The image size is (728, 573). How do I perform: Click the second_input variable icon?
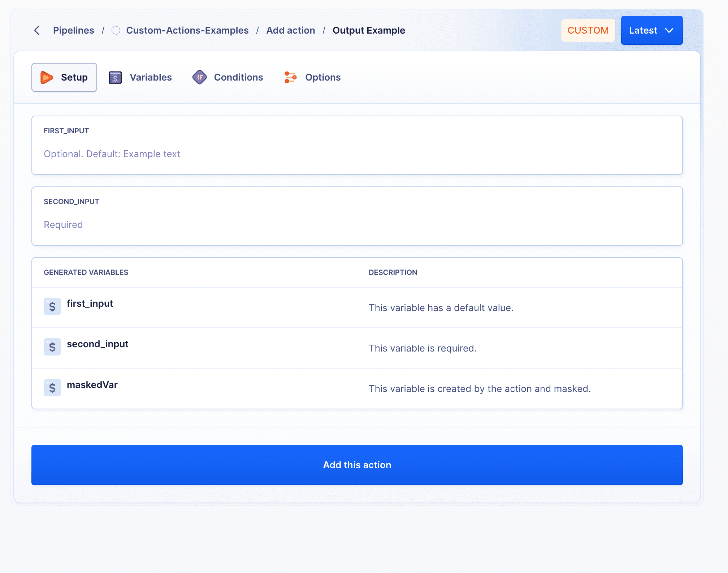pos(53,346)
